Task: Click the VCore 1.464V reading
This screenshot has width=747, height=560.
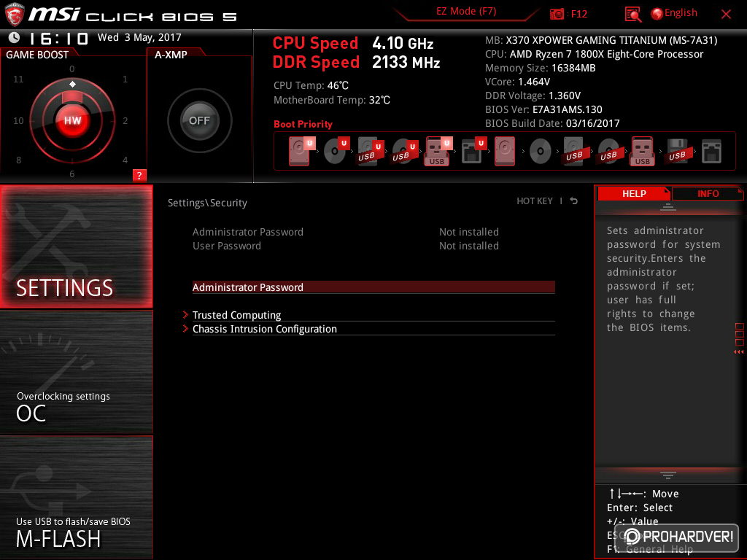Action: point(517,82)
